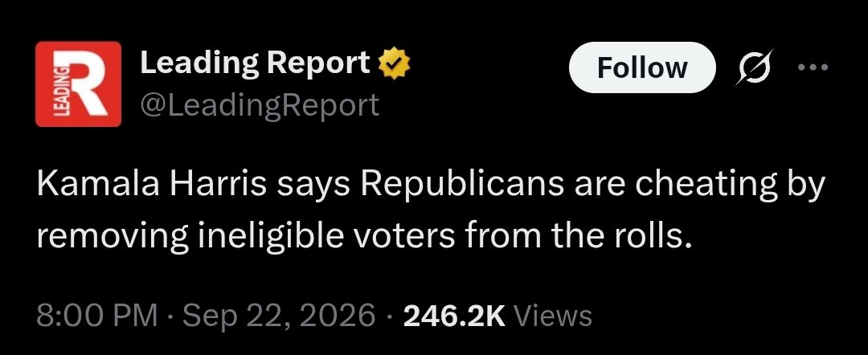Visit the @LeadingReport handle link
The image size is (868, 355).
260,104
